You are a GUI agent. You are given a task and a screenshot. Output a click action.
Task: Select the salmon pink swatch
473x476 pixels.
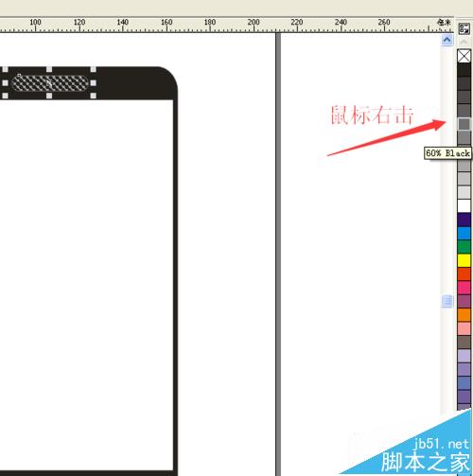point(464,328)
